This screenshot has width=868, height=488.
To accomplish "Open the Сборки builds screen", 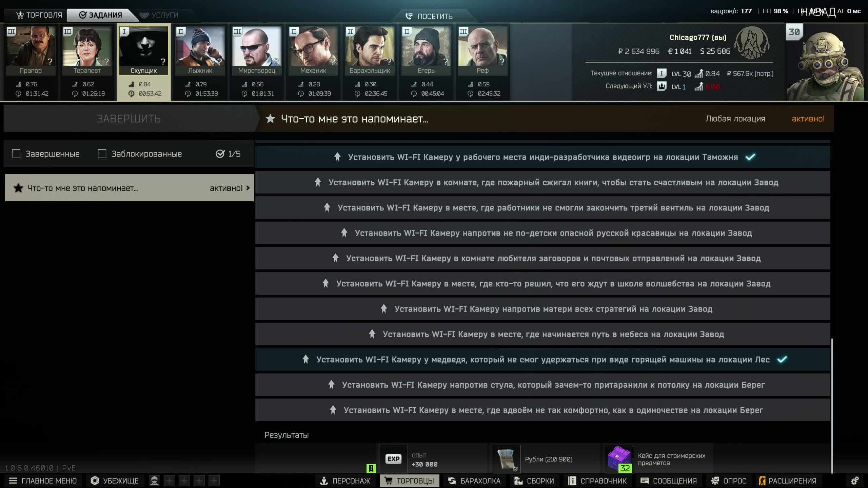I will pos(534,481).
